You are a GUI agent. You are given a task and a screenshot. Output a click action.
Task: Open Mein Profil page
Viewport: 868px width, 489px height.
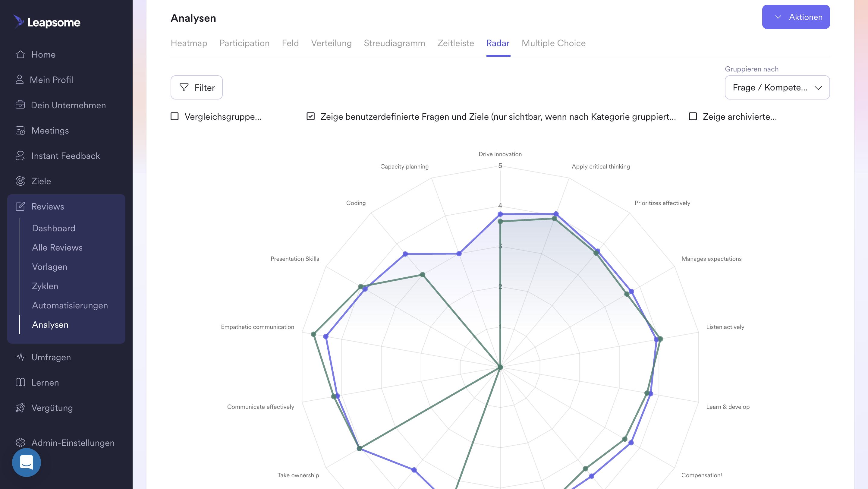pos(51,80)
